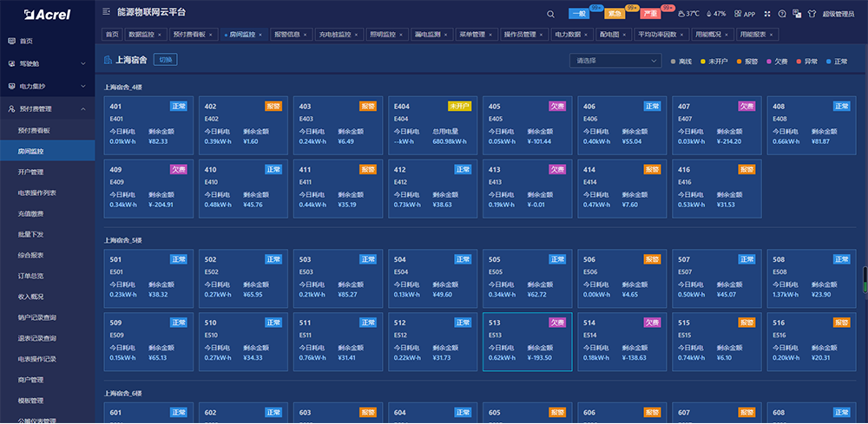
Task: Open the help question mark icon
Action: [782, 14]
